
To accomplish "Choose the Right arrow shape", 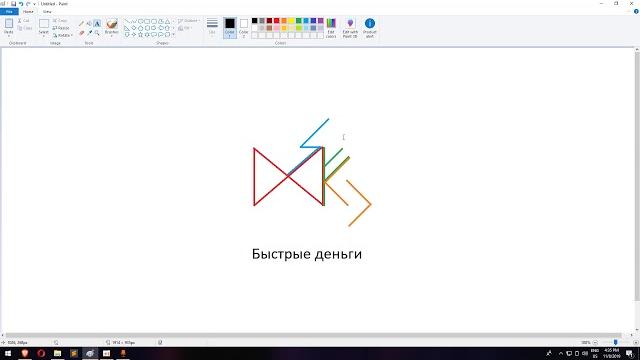I will [154, 28].
